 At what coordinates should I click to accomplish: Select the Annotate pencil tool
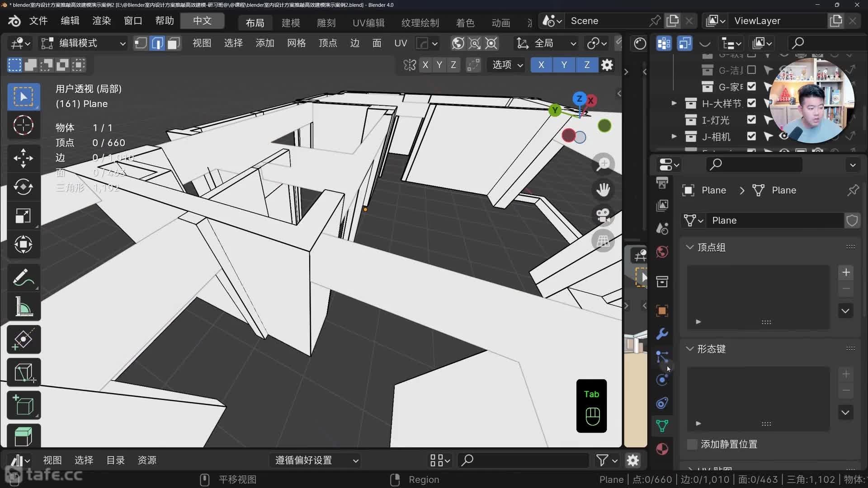[x=23, y=277]
